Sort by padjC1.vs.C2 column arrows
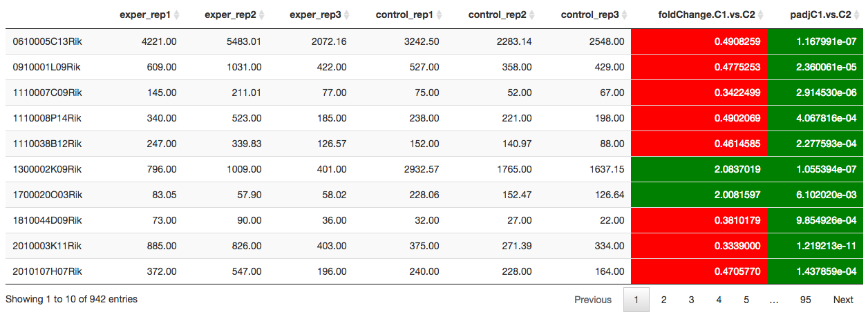This screenshot has width=868, height=319. click(x=856, y=15)
